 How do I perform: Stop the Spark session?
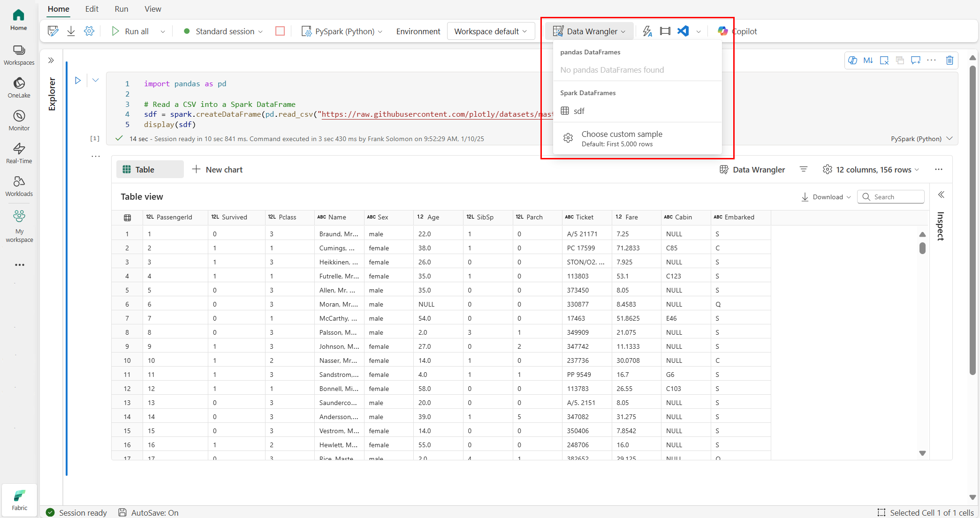(280, 31)
